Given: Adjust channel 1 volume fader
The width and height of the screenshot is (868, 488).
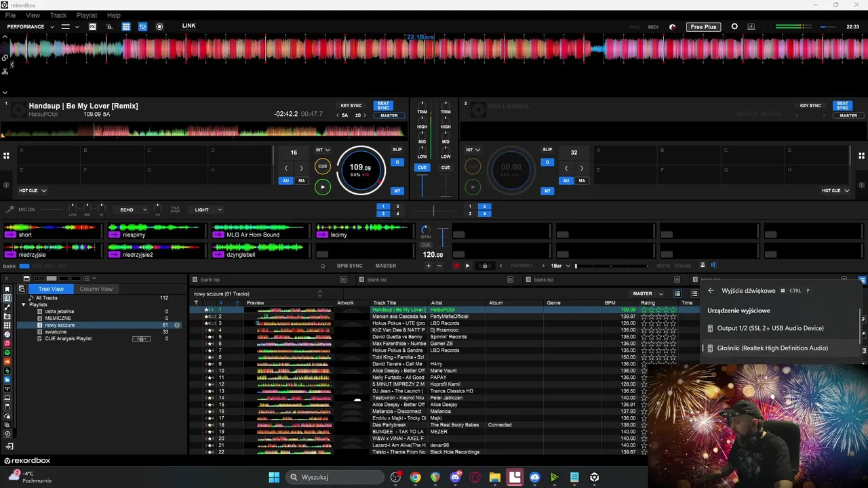Looking at the screenshot, I should click(x=422, y=186).
